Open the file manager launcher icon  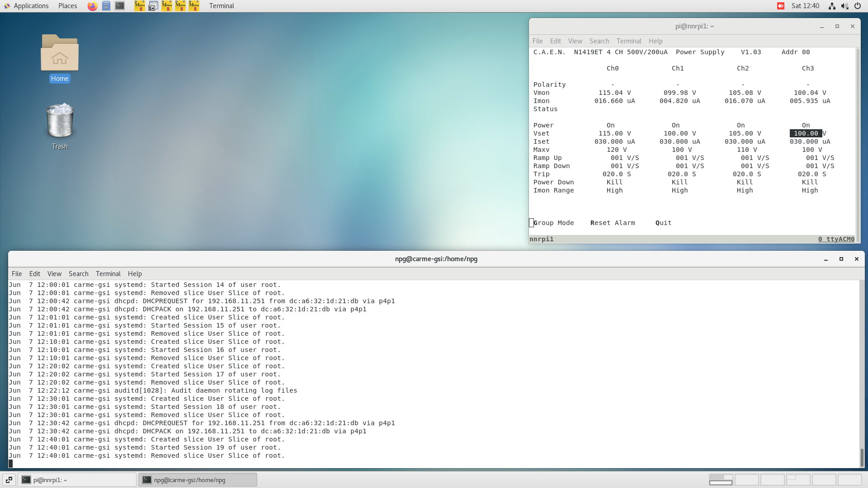click(106, 6)
